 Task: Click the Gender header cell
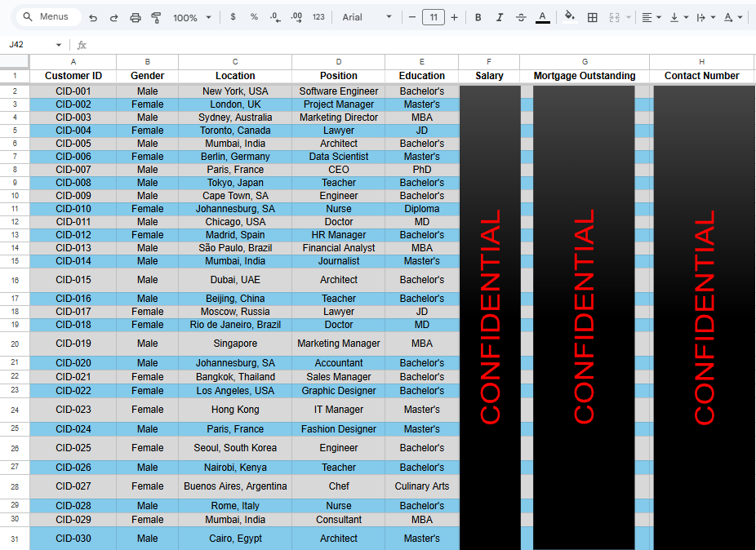[x=147, y=76]
